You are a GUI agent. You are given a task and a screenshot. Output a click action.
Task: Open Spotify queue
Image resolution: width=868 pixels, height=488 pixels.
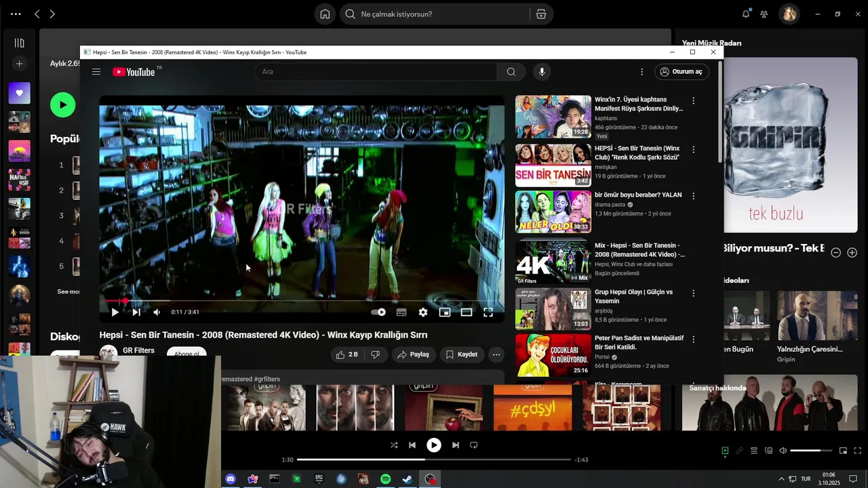click(x=754, y=451)
